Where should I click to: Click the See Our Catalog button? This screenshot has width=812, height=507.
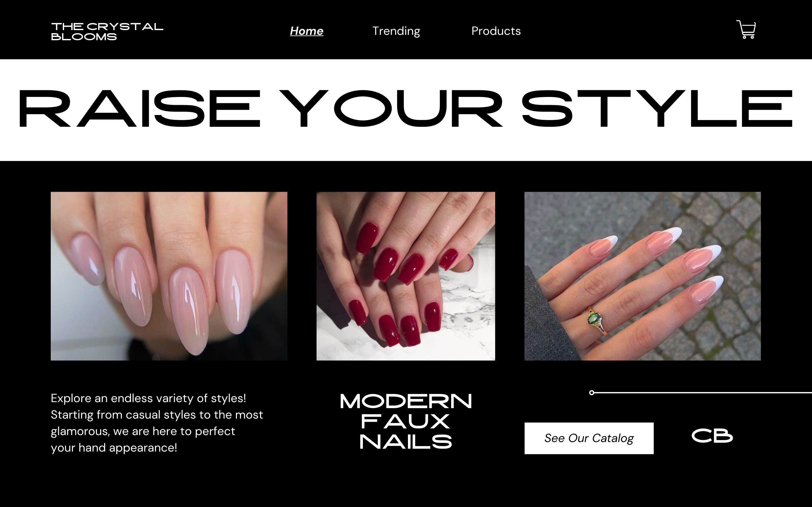click(589, 438)
